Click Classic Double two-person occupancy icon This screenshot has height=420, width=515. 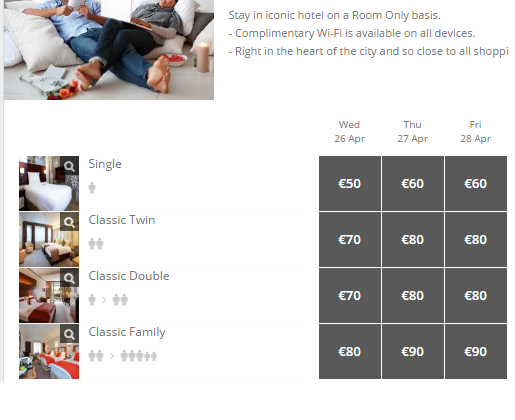tap(120, 300)
